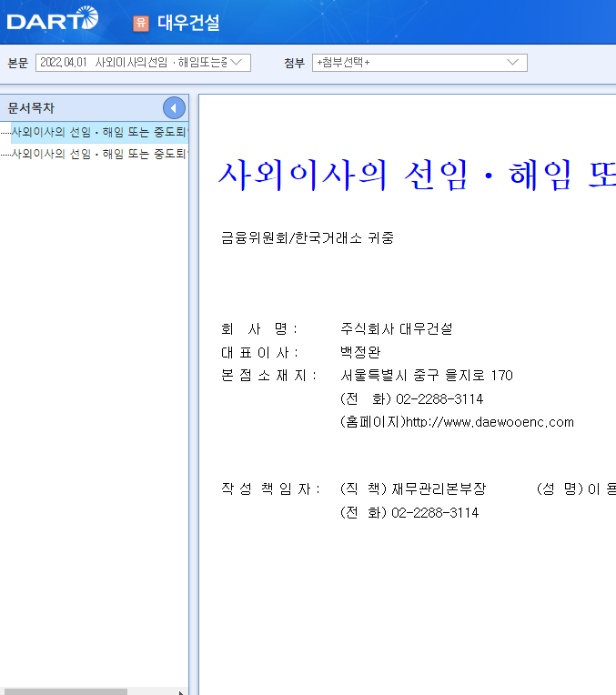Click the 본점소재지 label
The width and height of the screenshot is (616, 695).
coord(268,376)
